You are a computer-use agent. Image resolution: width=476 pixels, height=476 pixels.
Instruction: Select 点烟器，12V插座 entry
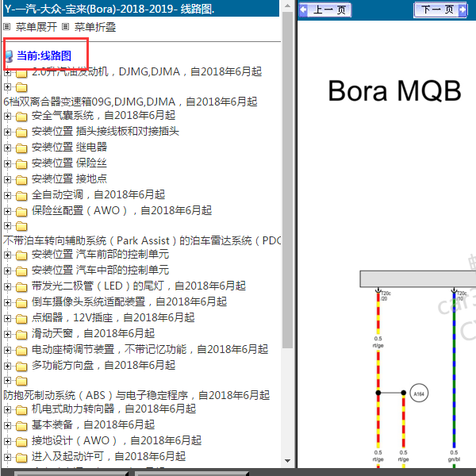tap(113, 317)
